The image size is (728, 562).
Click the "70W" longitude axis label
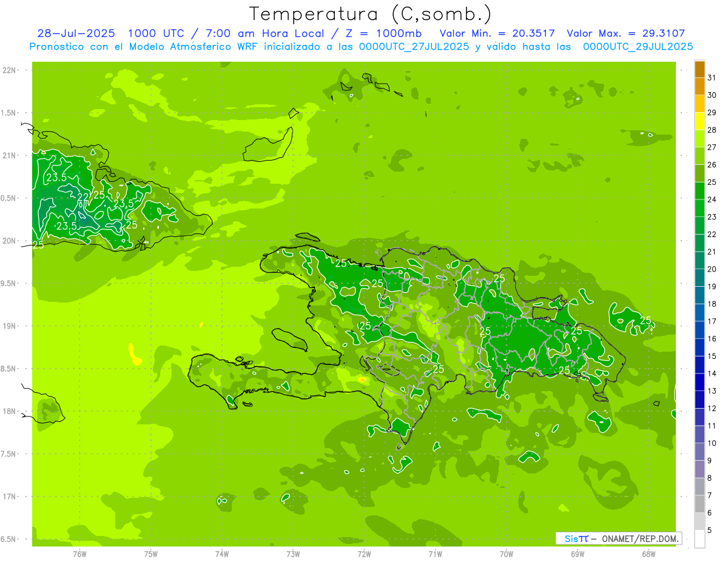click(507, 554)
